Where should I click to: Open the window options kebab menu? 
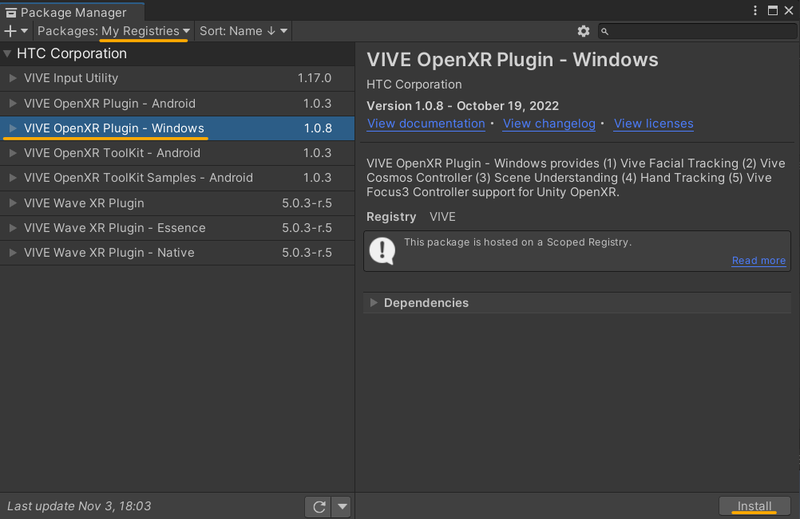pos(755,11)
